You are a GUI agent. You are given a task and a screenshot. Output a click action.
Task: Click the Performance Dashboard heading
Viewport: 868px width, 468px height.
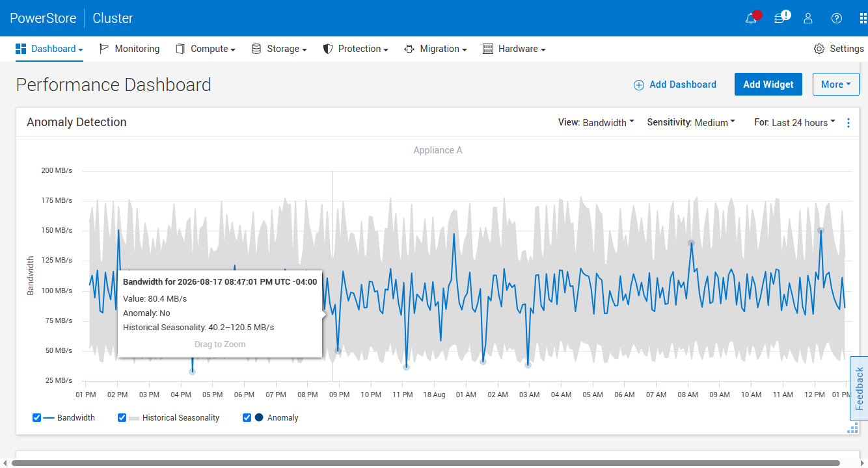click(114, 84)
